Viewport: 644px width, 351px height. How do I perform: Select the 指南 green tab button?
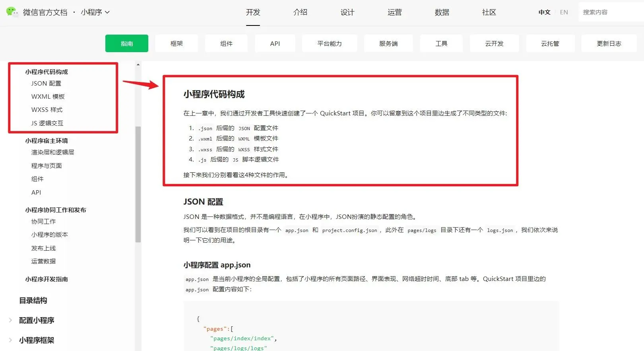[x=127, y=43]
